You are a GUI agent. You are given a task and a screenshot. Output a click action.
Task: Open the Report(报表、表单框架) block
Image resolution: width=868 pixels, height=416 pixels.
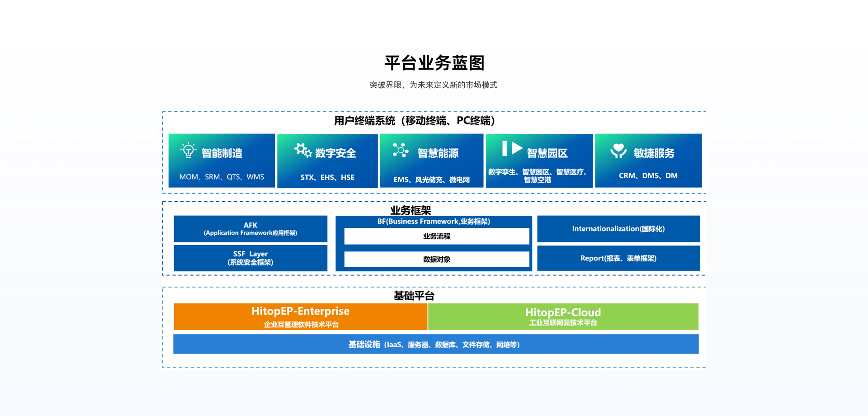click(x=618, y=258)
